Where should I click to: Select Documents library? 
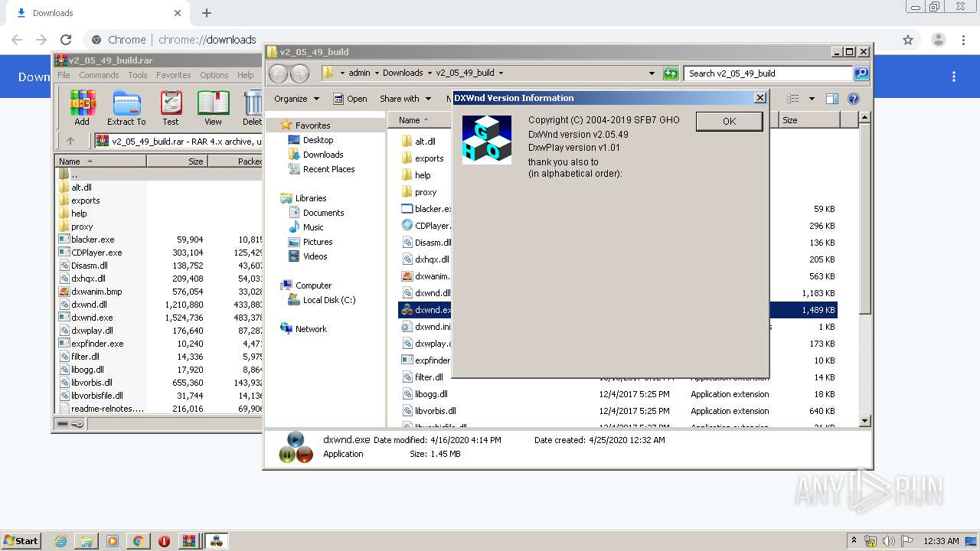[316, 213]
